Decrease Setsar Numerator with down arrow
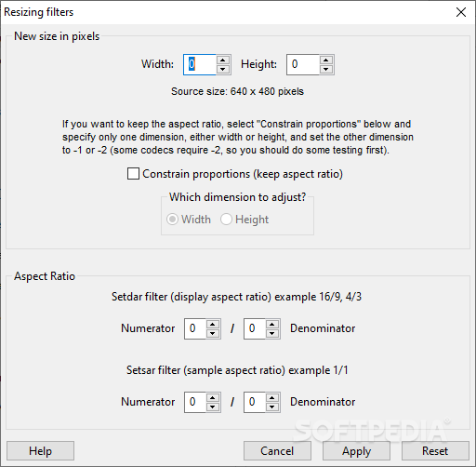This screenshot has width=476, height=467. pyautogui.click(x=213, y=407)
